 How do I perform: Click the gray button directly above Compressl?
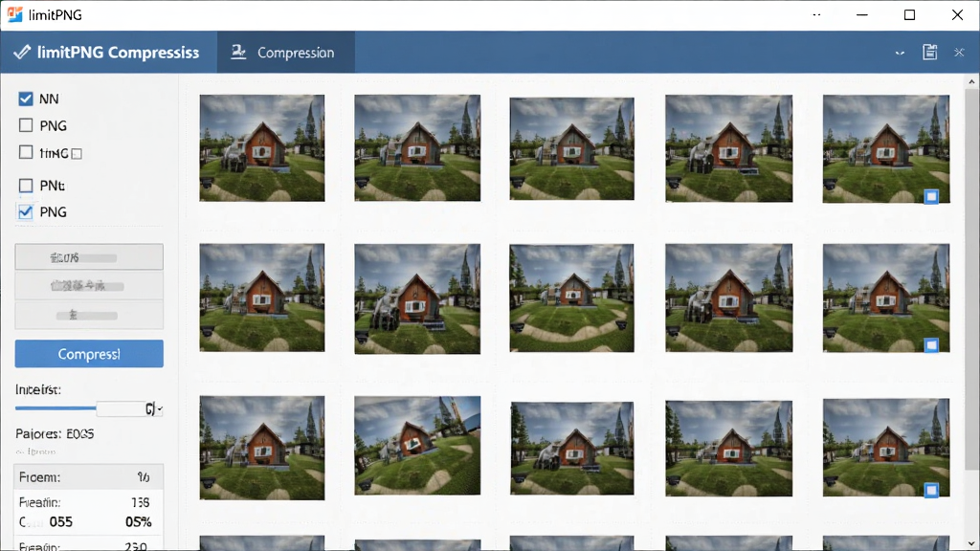click(89, 315)
